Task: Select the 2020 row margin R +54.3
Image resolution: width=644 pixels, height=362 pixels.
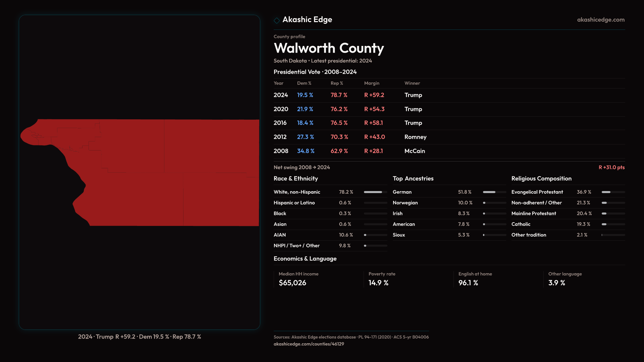Action: pyautogui.click(x=374, y=109)
